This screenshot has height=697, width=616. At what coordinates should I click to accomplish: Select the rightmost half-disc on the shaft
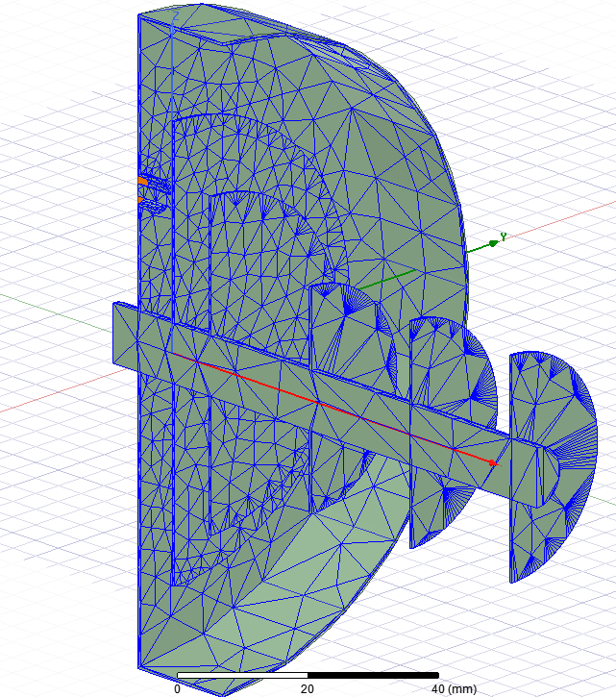tap(553, 466)
